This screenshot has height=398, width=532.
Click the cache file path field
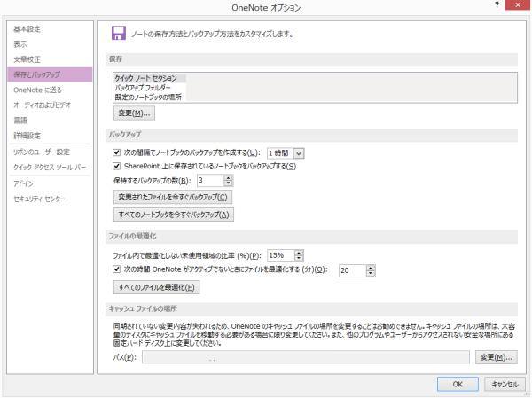305,357
